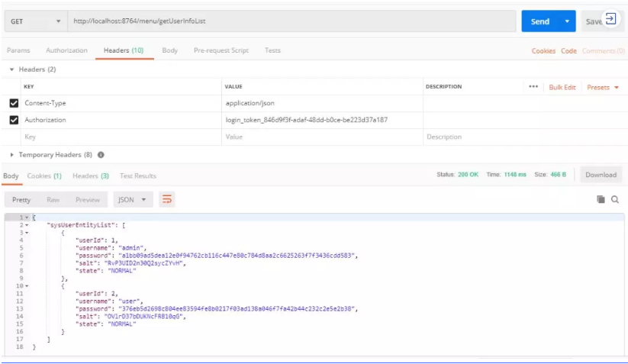Image resolution: width=628 pixels, height=364 pixels.
Task: Open the three-dots column options menu
Action: (533, 87)
